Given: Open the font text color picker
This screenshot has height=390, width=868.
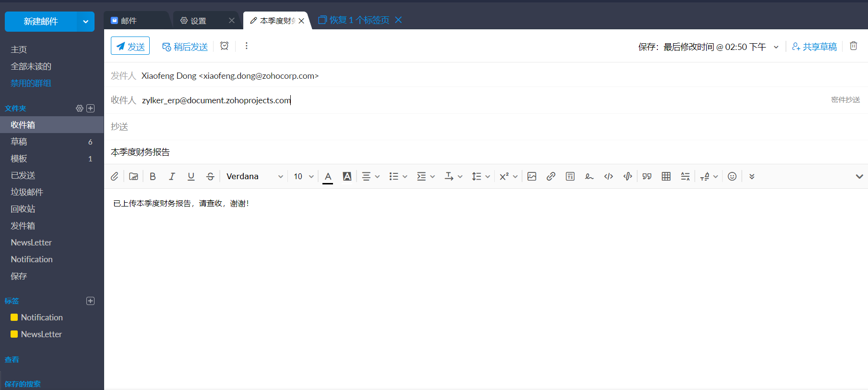Looking at the screenshot, I should pyautogui.click(x=328, y=176).
